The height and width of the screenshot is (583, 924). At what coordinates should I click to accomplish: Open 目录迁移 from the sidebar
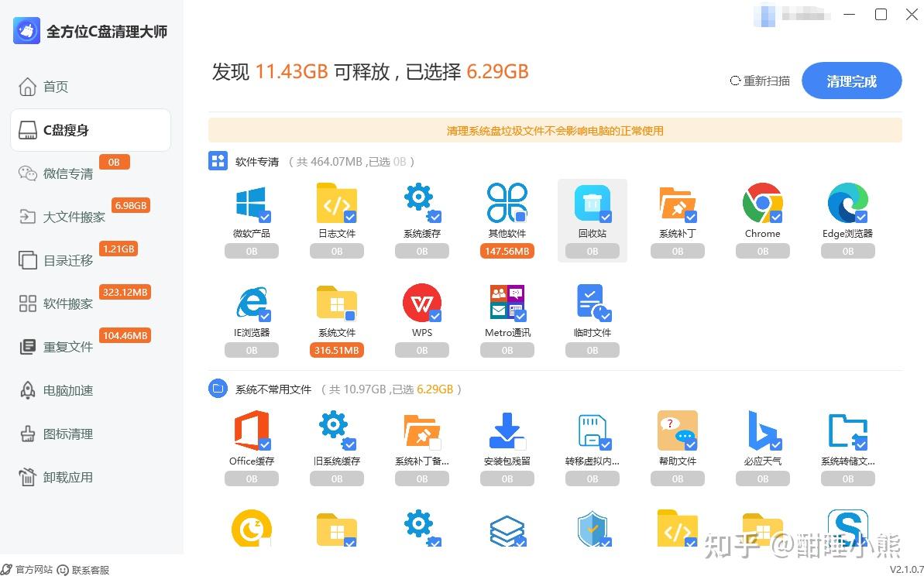(56, 260)
